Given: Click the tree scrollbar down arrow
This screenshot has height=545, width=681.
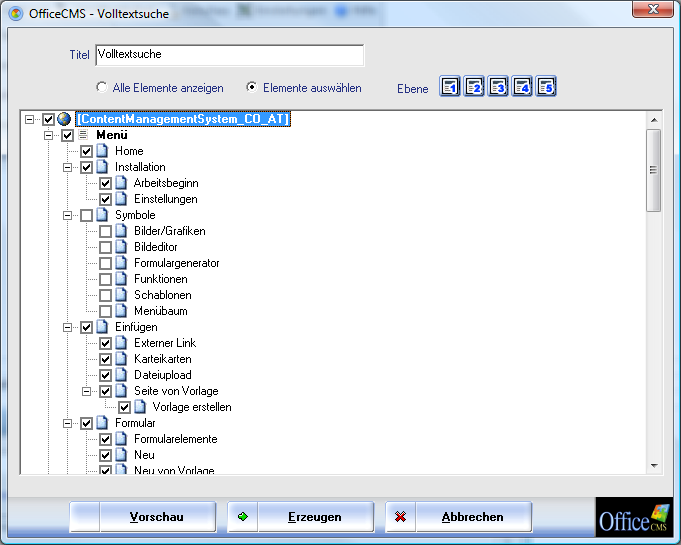Looking at the screenshot, I should pos(654,466).
